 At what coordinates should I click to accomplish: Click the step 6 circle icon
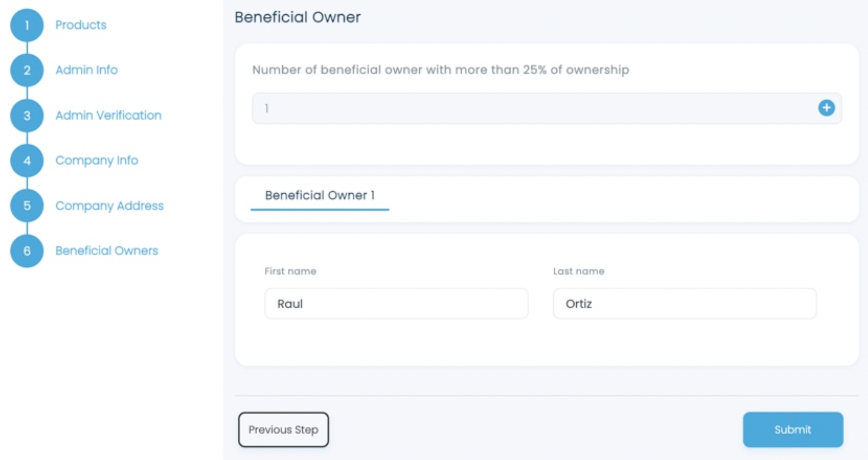27,251
